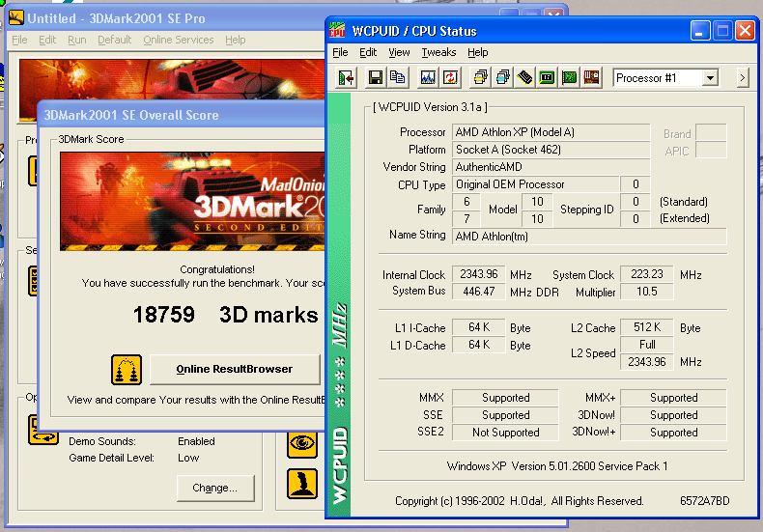
Task: Open the 3DMark Help menu
Action: (235, 40)
